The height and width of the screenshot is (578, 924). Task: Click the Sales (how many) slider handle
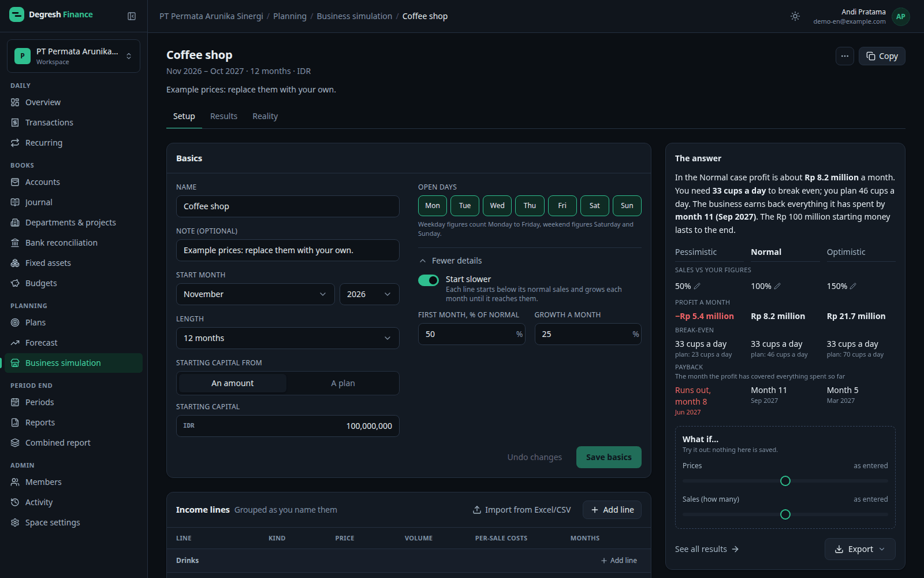(785, 514)
